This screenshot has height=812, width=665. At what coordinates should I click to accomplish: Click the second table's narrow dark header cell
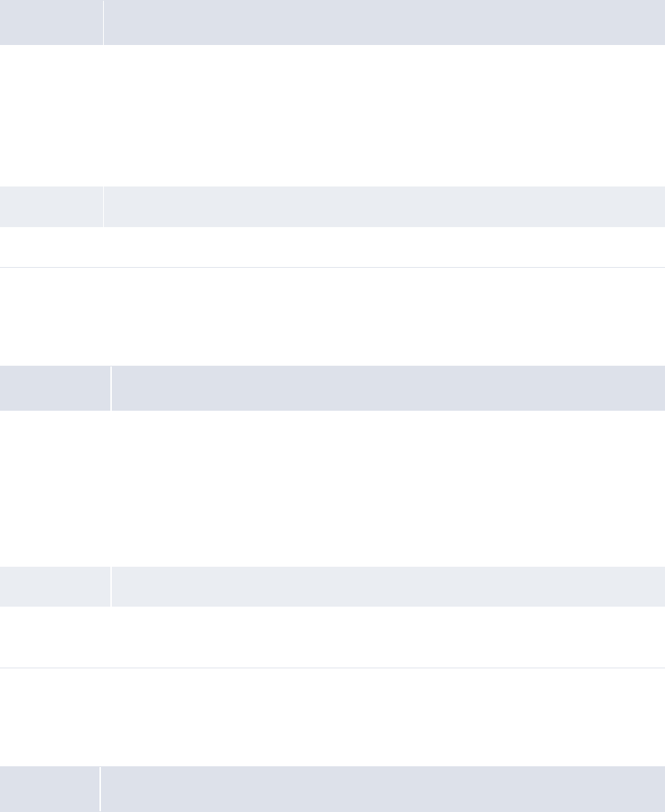[x=54, y=388]
